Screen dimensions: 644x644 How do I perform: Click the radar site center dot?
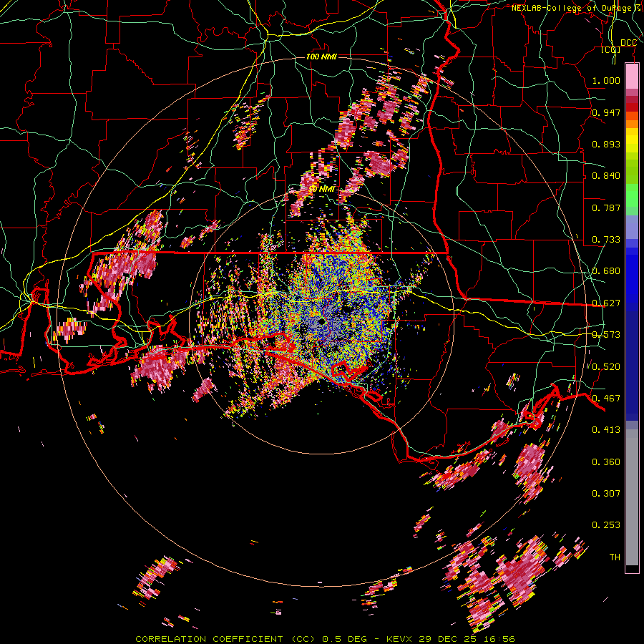[x=321, y=321]
